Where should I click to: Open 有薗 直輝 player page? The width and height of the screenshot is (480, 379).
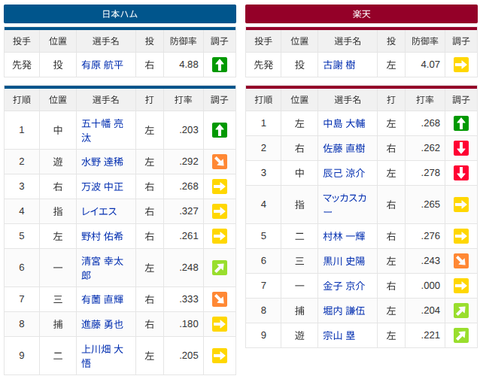102,299
